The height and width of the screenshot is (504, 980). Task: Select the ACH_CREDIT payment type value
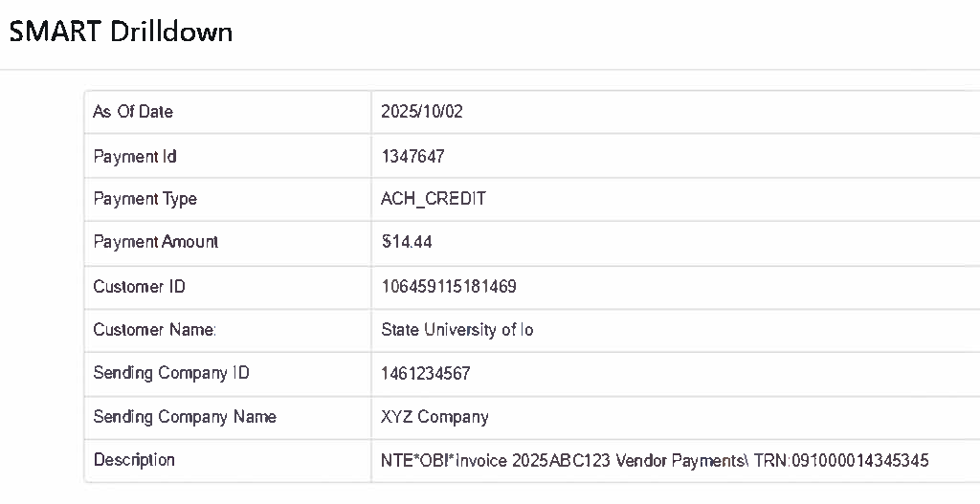tap(433, 199)
